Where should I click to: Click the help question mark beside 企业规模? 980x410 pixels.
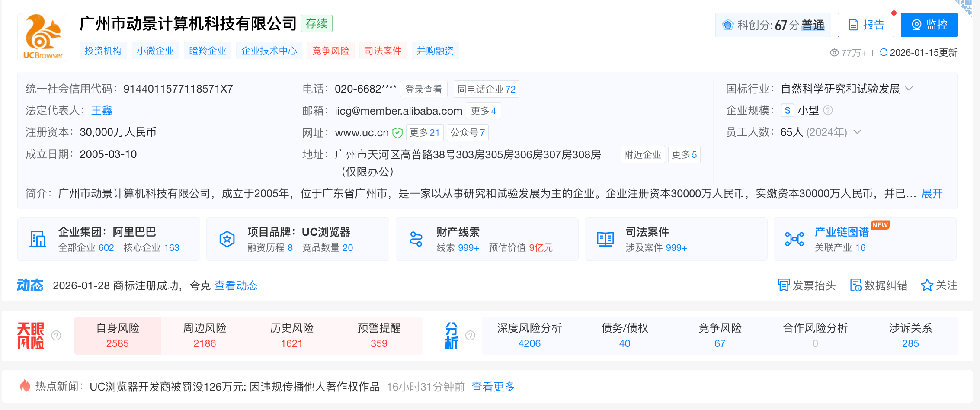pyautogui.click(x=828, y=110)
